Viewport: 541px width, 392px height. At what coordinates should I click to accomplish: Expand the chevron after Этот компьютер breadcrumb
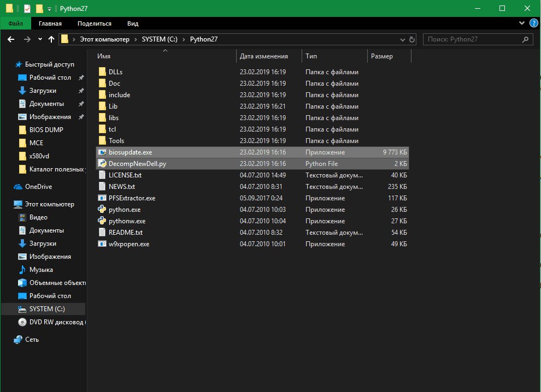tap(136, 39)
